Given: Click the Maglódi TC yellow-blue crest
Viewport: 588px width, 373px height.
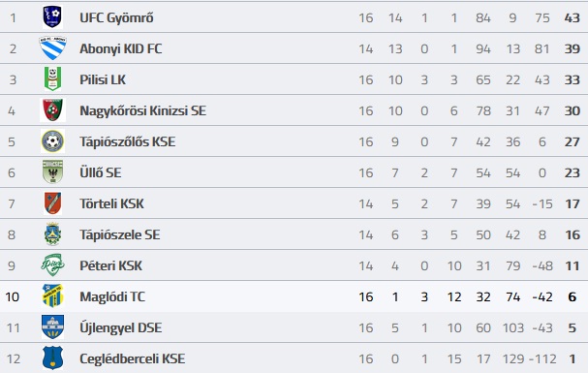Looking at the screenshot, I should (x=52, y=295).
